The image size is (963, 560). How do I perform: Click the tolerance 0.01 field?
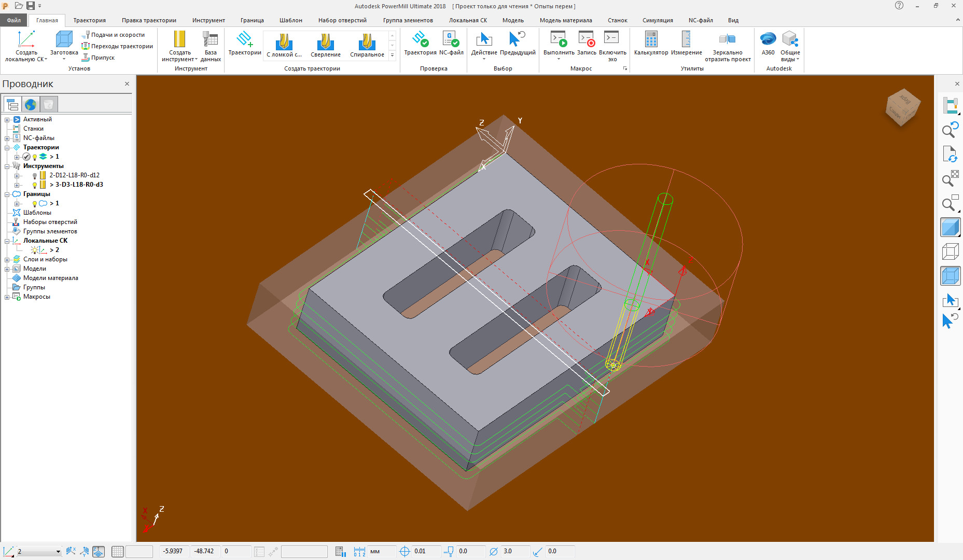point(426,551)
